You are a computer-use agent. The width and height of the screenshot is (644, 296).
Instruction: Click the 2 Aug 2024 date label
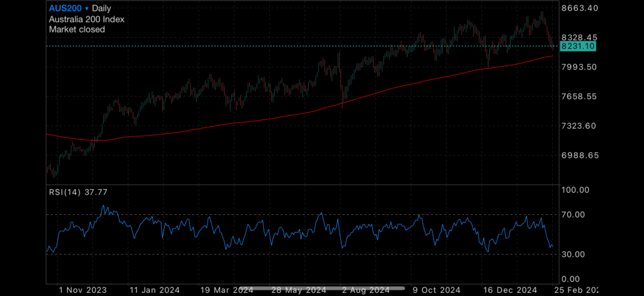[x=365, y=290]
